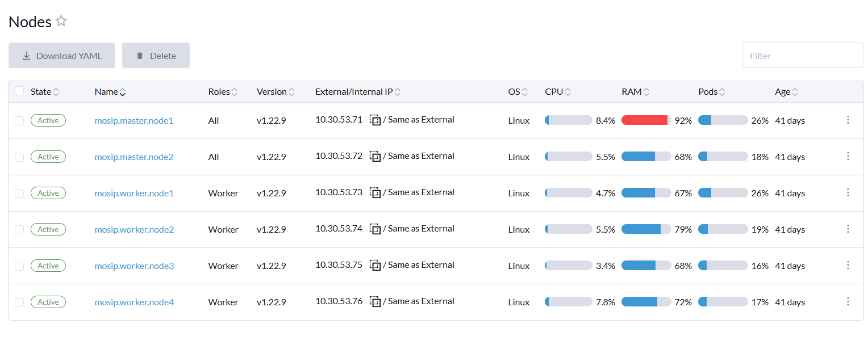Viewport: 868px width, 349px height.
Task: Focus the Filter input field
Action: (x=802, y=56)
